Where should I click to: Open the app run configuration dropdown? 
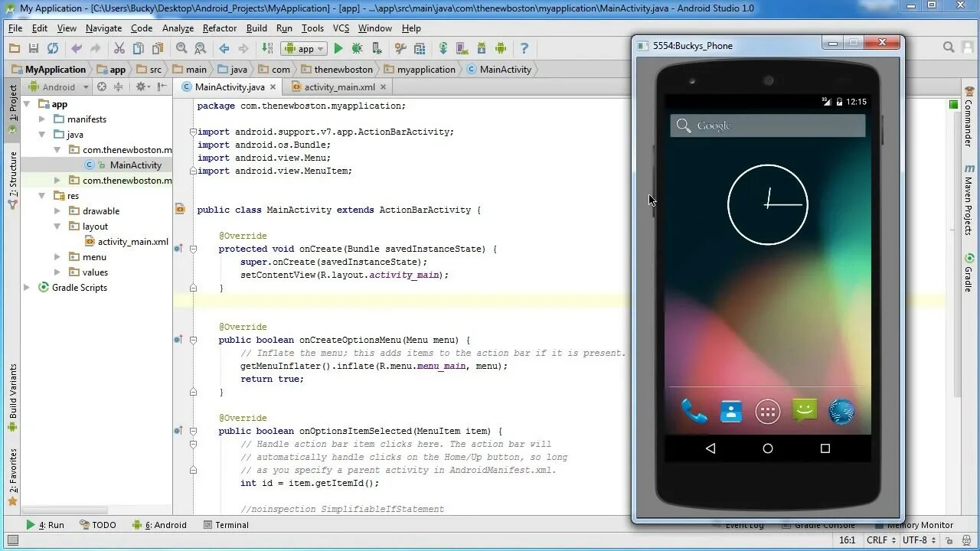[x=305, y=48]
